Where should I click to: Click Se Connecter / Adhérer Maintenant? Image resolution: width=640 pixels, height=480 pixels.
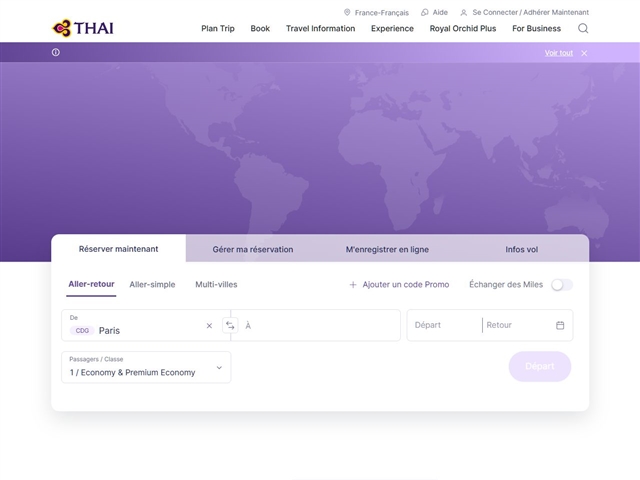[531, 12]
